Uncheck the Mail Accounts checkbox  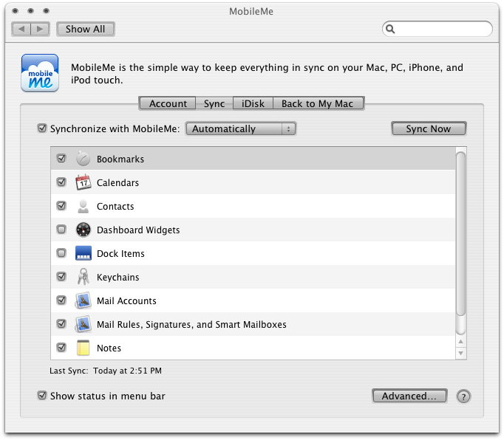click(61, 300)
